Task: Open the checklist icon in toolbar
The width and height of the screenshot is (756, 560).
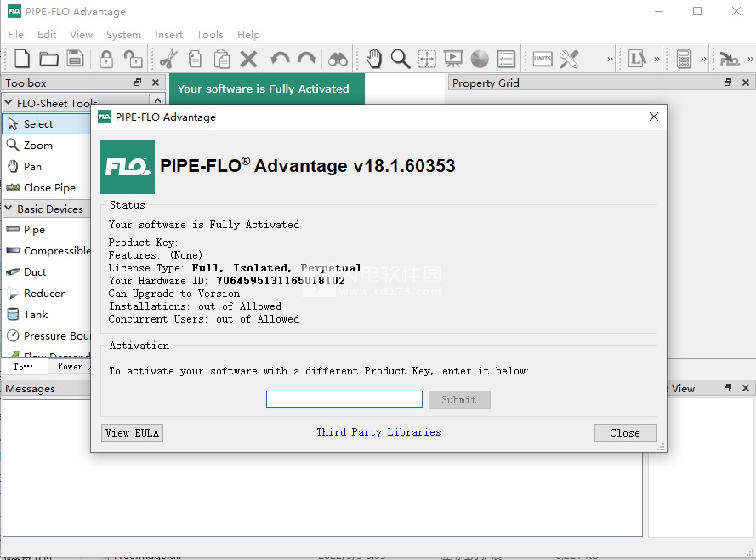Action: [506, 59]
